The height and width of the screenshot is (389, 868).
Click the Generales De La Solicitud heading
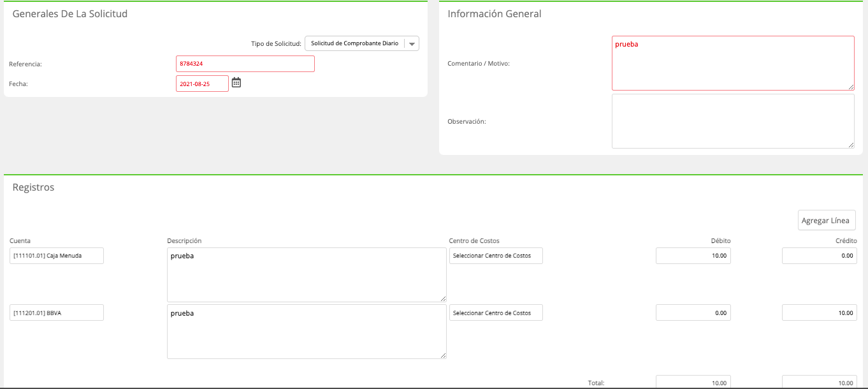click(x=70, y=14)
